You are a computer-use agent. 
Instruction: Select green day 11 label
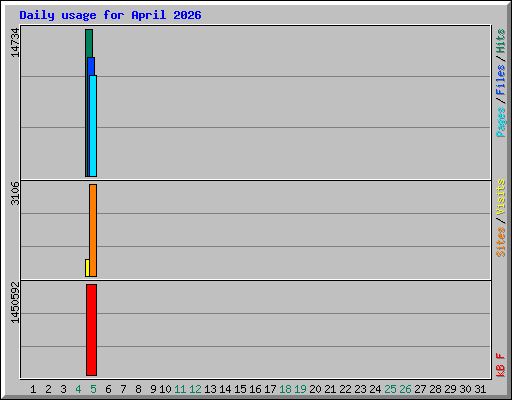[180, 389]
